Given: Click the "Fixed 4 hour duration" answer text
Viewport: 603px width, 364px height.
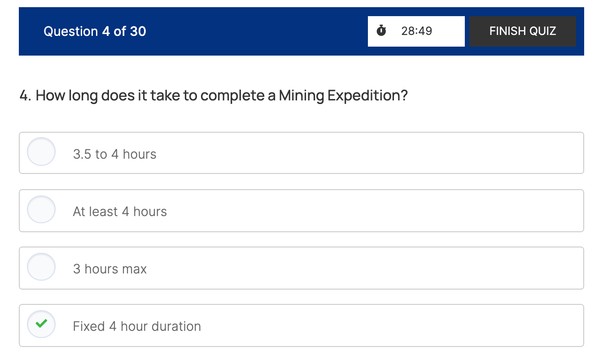Looking at the screenshot, I should click(x=137, y=326).
